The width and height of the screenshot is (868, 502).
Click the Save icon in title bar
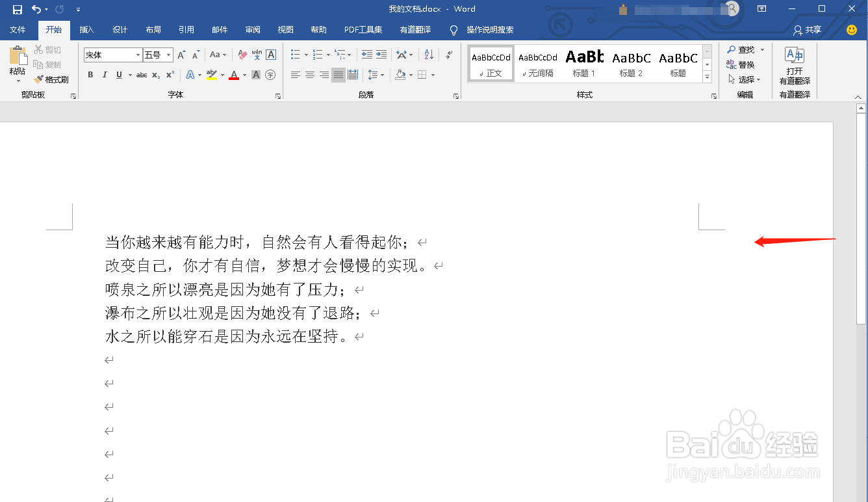(x=18, y=9)
